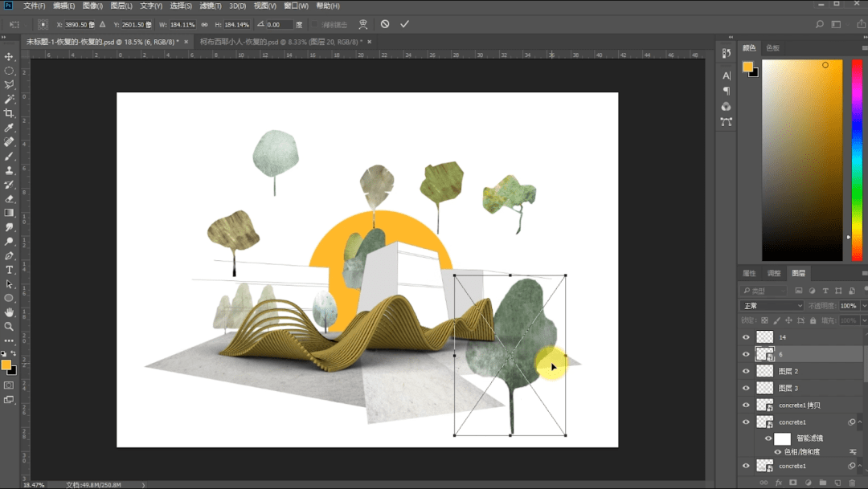The height and width of the screenshot is (489, 868).
Task: Hide layer 14 using its eye icon
Action: (746, 337)
